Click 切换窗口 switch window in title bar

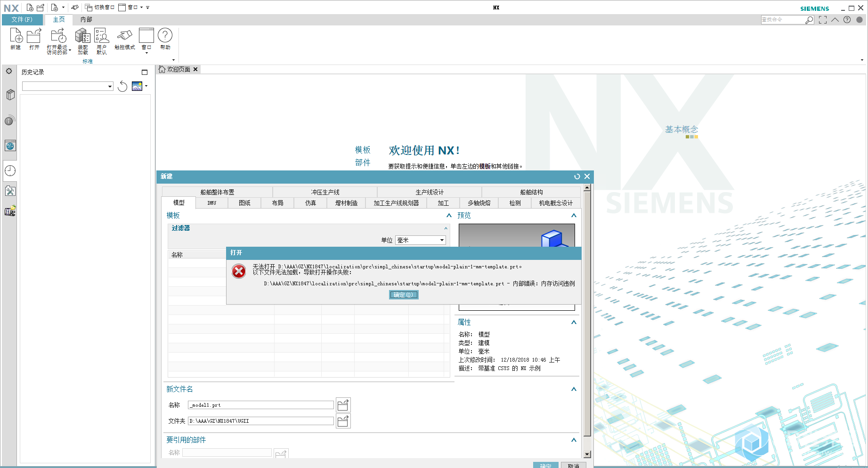coord(100,8)
